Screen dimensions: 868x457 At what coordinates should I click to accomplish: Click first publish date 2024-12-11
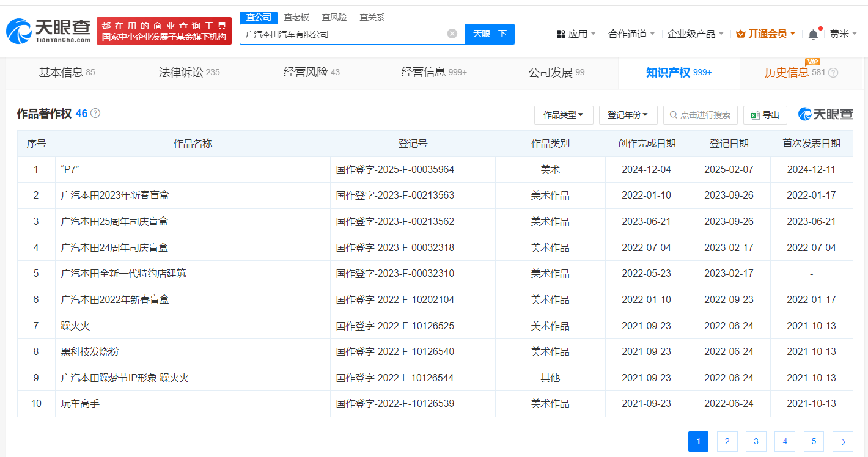[811, 169]
